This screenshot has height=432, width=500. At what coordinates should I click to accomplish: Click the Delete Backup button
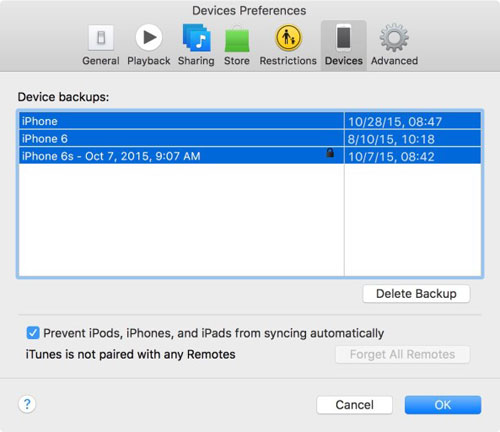416,294
